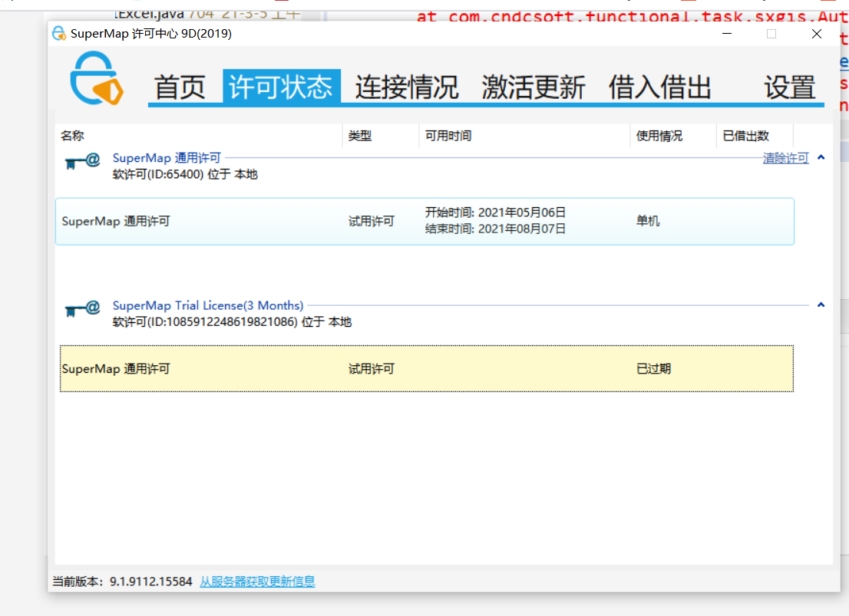Screen dimensions: 849x616
Task: Click 从服务器获取更新信息 link
Action: click(x=257, y=581)
